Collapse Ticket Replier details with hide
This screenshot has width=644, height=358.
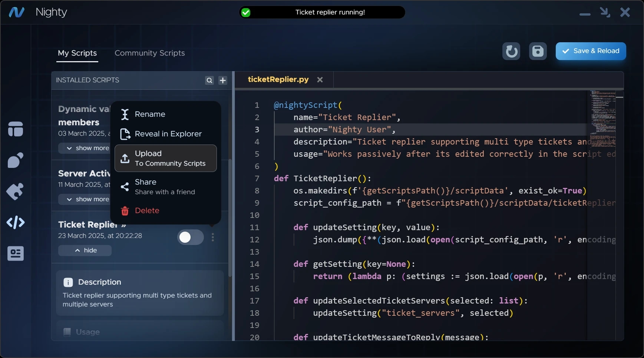point(85,251)
